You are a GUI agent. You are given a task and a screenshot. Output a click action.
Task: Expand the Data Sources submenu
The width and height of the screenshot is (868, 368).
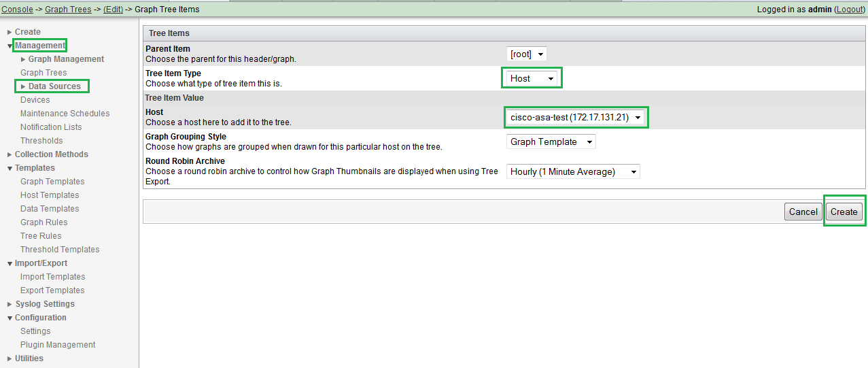pos(23,86)
